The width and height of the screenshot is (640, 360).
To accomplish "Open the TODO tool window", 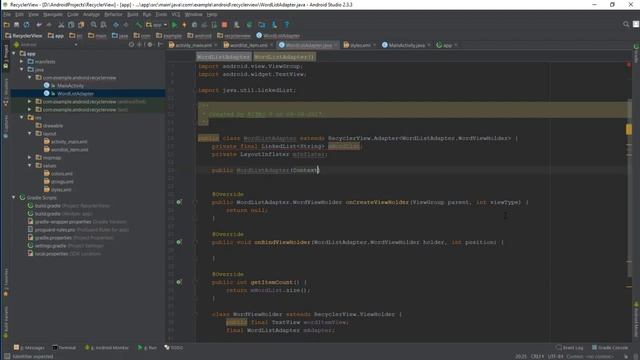I will [174, 348].
